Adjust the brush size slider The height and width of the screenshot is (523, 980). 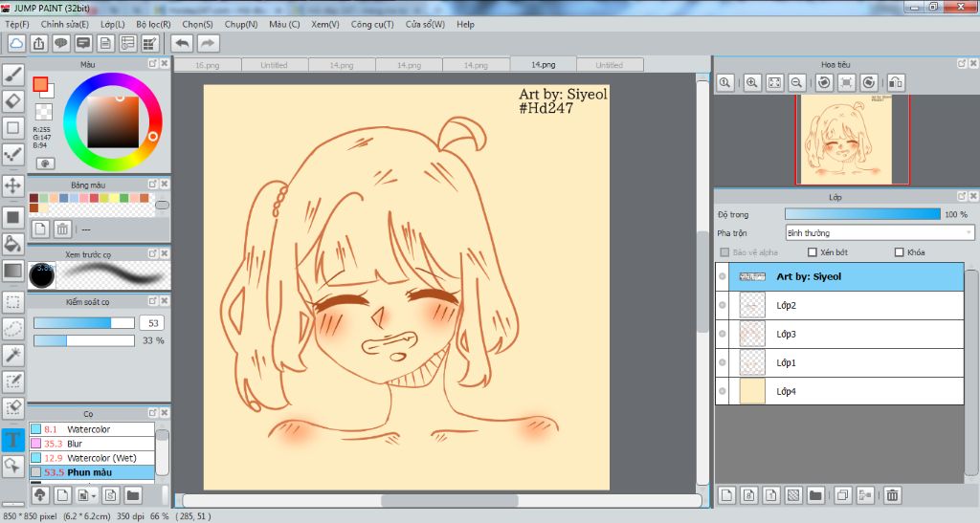coord(84,322)
